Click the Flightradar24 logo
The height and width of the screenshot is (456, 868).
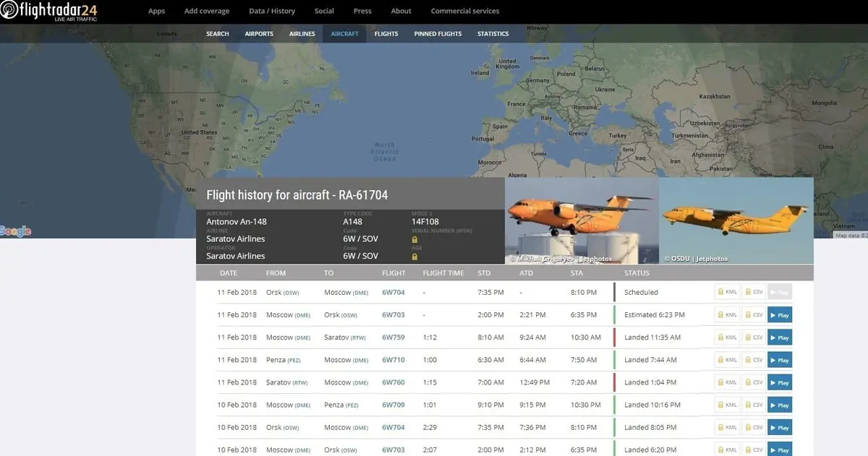49,11
